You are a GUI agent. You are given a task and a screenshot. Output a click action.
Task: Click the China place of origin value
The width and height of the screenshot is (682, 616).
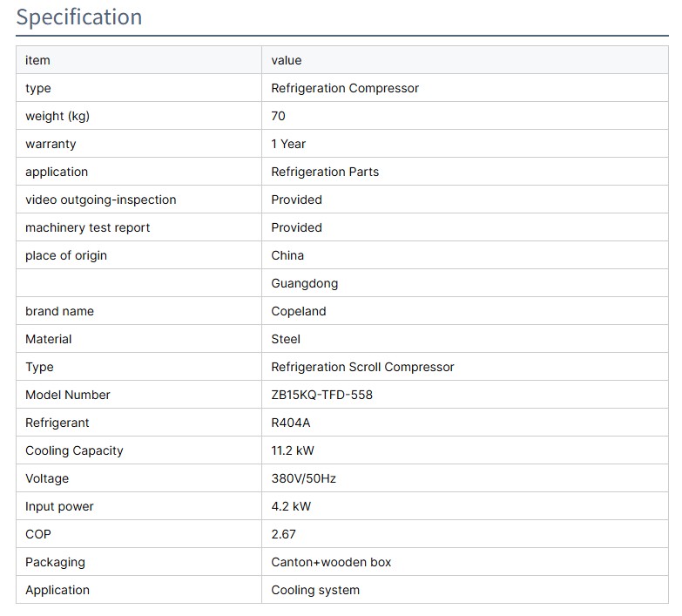(287, 255)
